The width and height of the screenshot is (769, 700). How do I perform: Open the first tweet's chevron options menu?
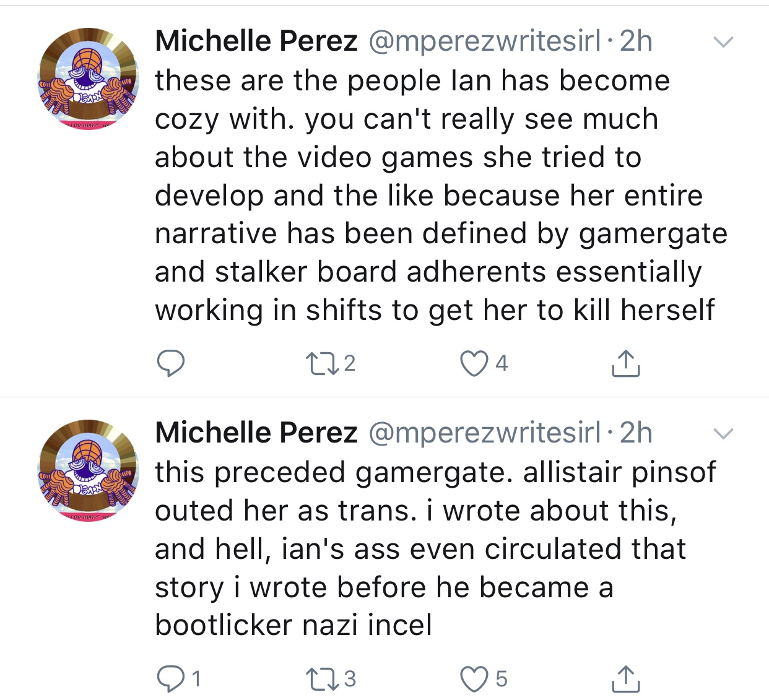coord(723,42)
